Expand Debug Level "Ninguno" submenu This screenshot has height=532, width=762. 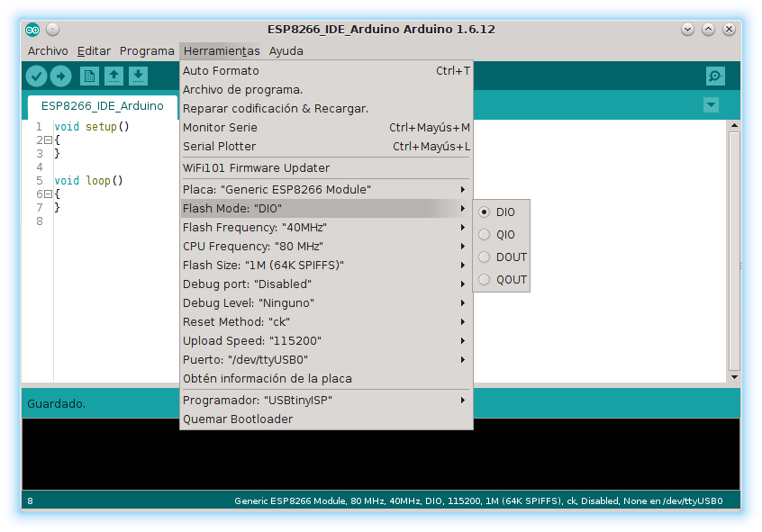click(x=326, y=303)
